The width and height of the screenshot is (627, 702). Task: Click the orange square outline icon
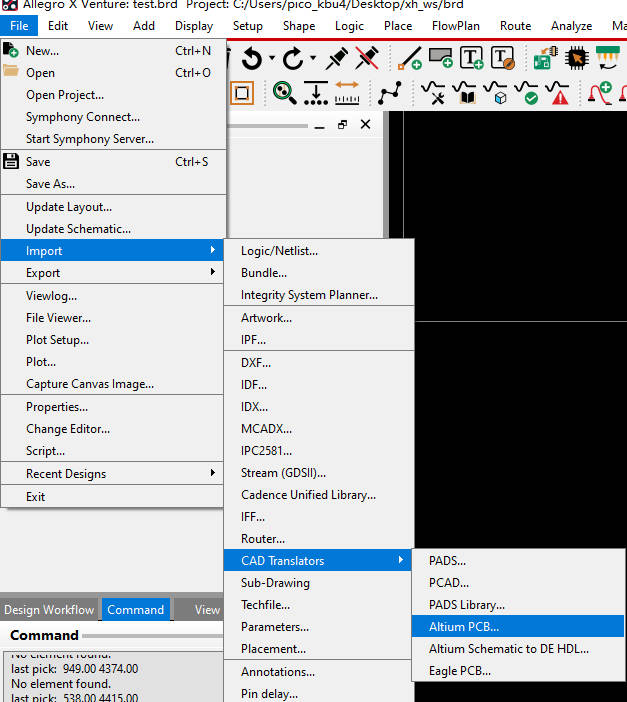[242, 93]
